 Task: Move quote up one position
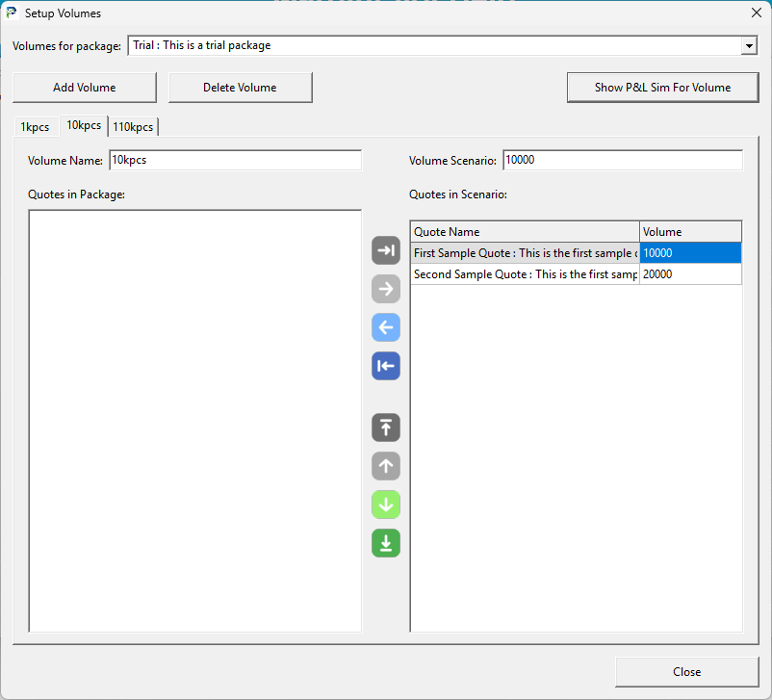pyautogui.click(x=386, y=466)
